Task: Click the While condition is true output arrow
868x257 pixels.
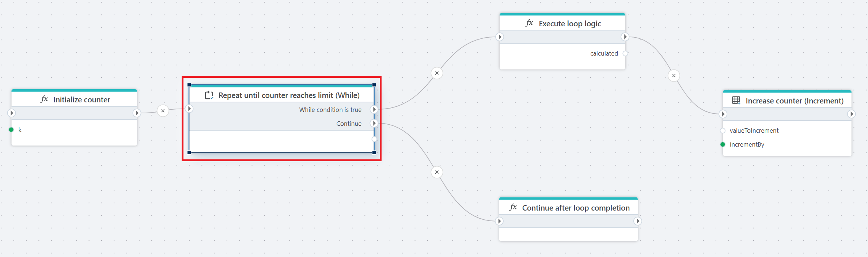Action: [x=374, y=109]
